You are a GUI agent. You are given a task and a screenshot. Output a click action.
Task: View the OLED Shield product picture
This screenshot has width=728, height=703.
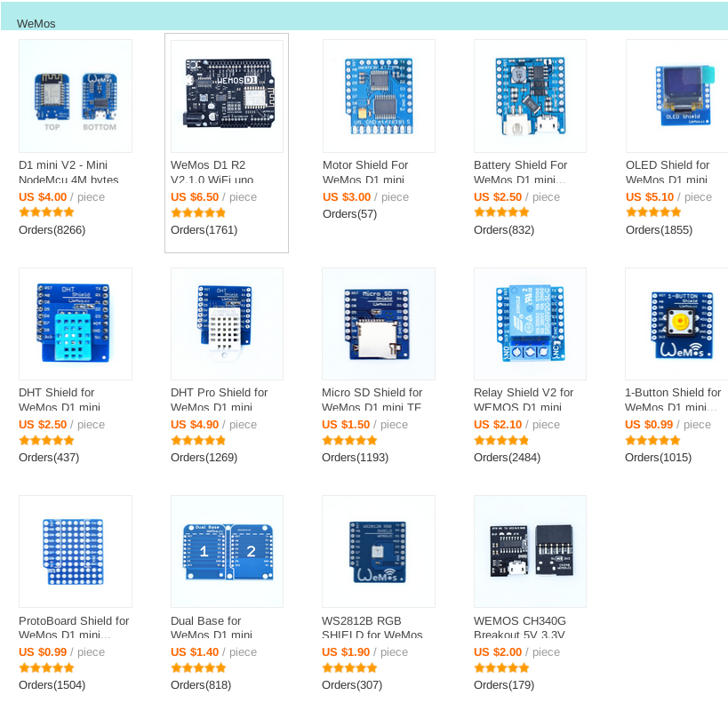pos(677,96)
